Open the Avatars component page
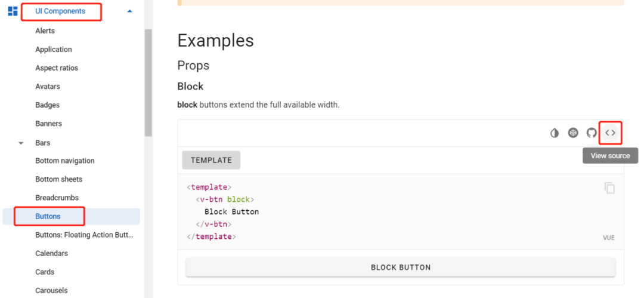The image size is (644, 298). tap(48, 87)
